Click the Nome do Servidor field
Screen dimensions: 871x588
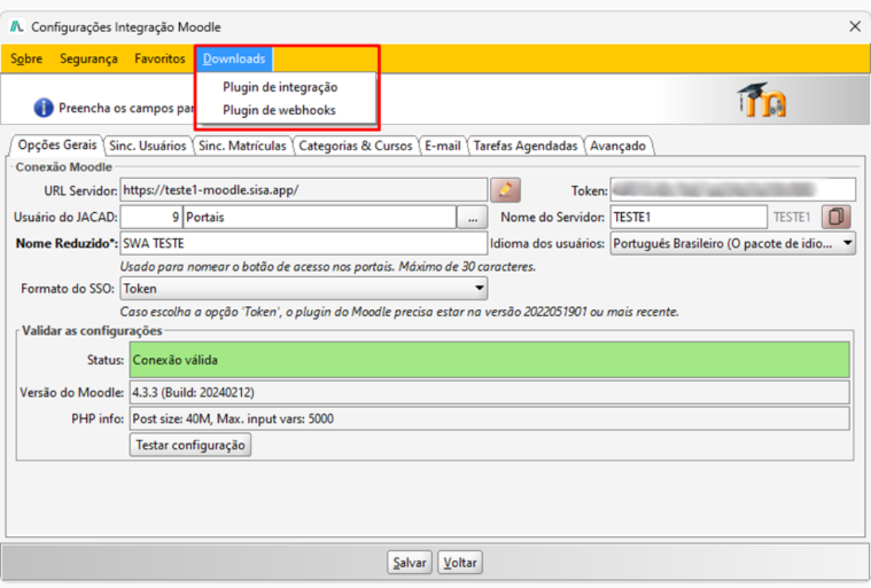coord(688,218)
